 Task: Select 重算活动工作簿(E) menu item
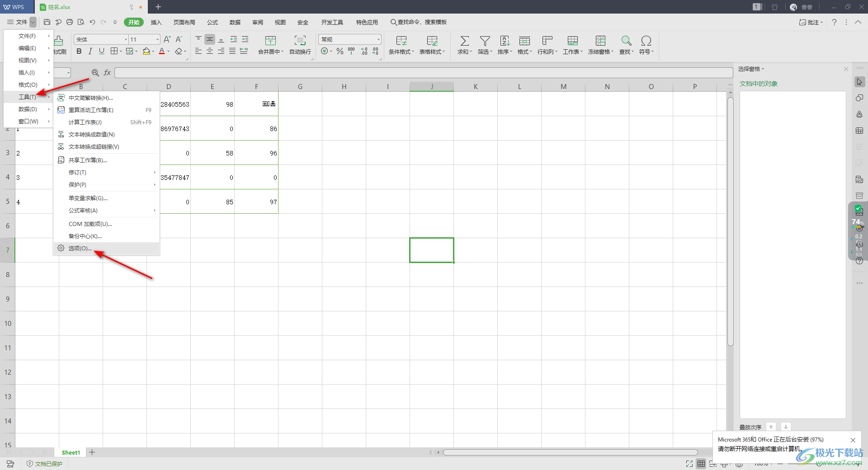coord(107,110)
